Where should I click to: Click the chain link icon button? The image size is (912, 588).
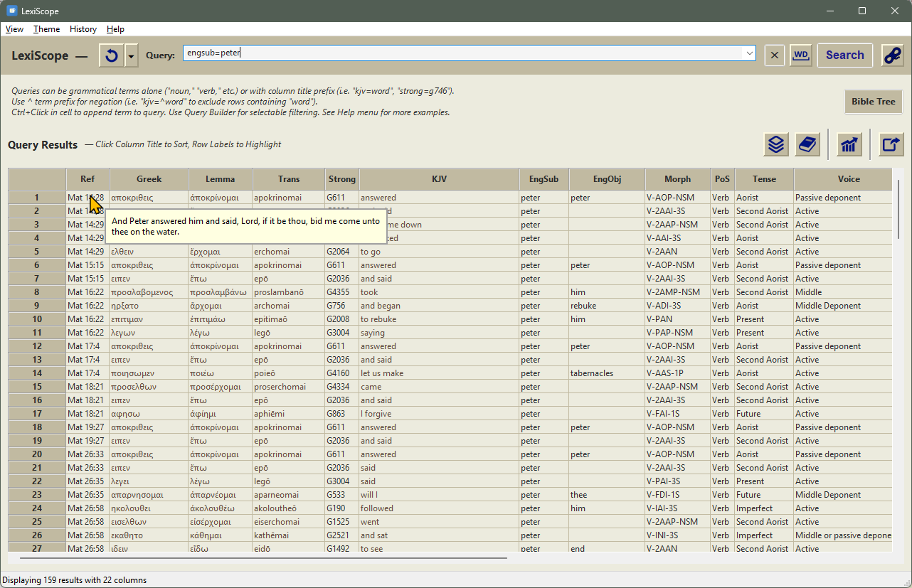[x=892, y=55]
